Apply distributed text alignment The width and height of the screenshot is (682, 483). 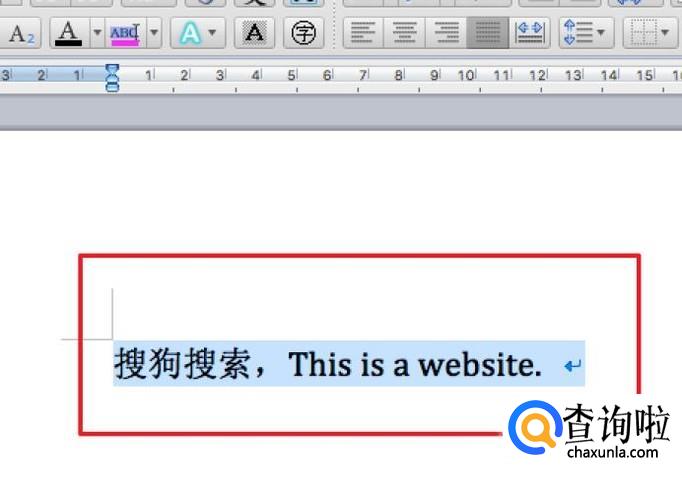(529, 34)
